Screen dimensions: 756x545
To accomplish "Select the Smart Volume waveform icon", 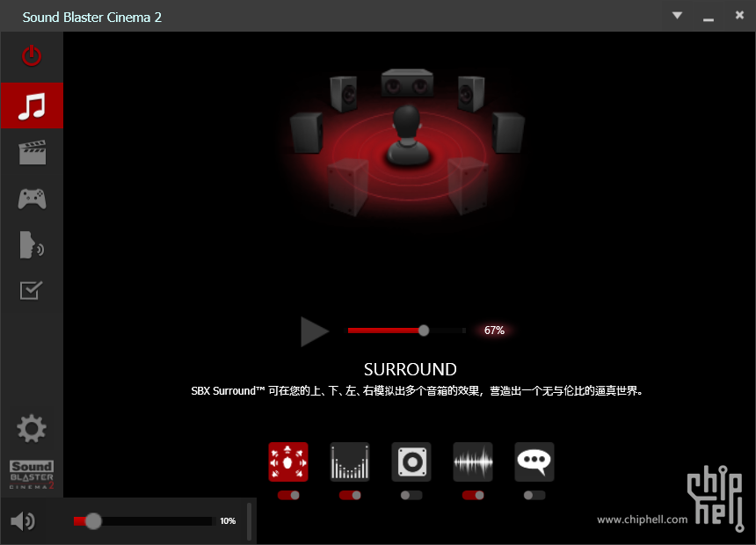I will tap(473, 461).
